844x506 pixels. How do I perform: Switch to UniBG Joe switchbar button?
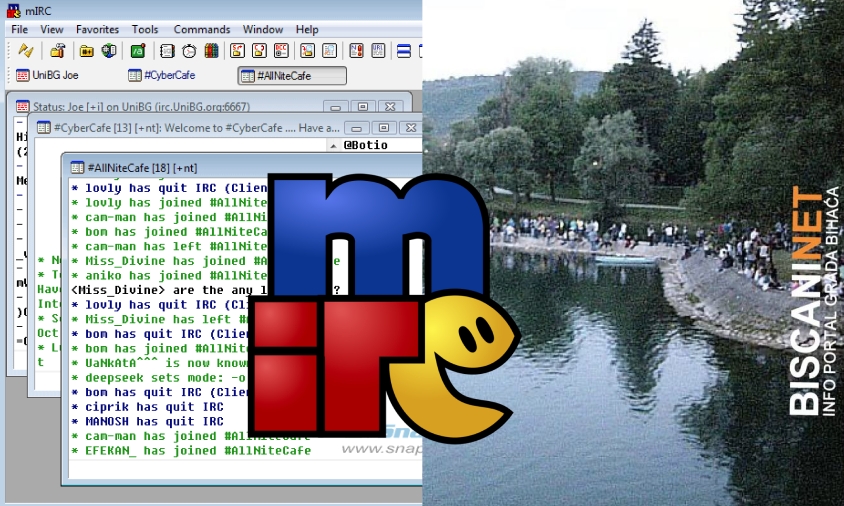[47, 75]
